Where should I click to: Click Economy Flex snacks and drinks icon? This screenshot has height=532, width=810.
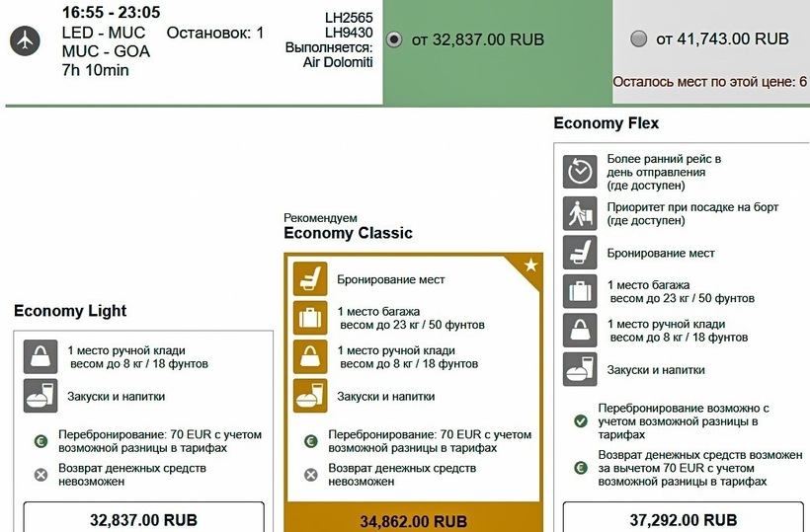pos(580,369)
